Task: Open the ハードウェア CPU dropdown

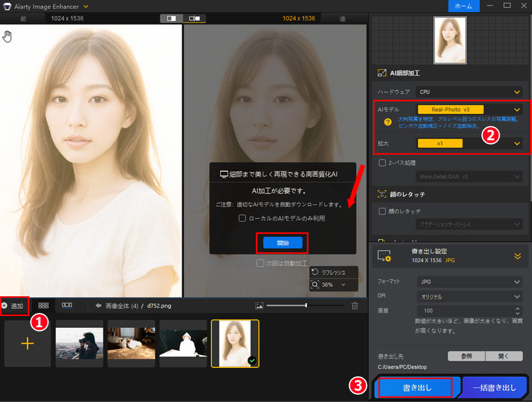Action: pyautogui.click(x=469, y=92)
